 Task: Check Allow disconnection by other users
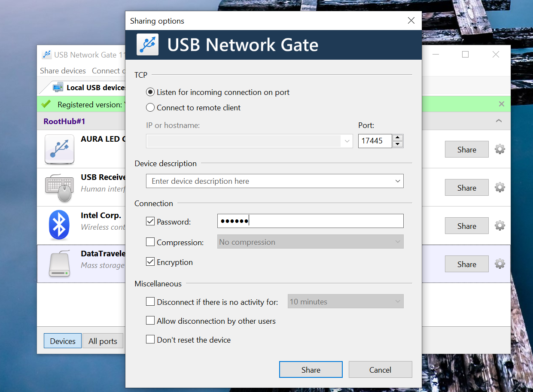[x=150, y=321]
